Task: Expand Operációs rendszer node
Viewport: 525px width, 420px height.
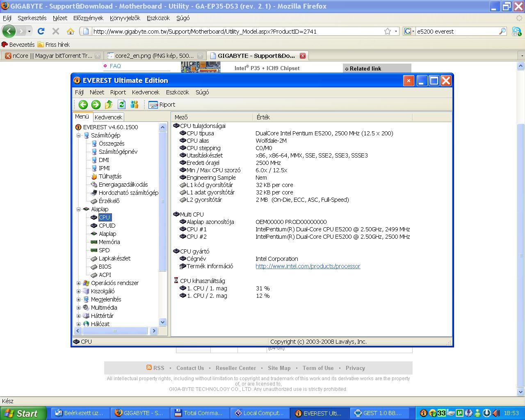Action: click(79, 283)
